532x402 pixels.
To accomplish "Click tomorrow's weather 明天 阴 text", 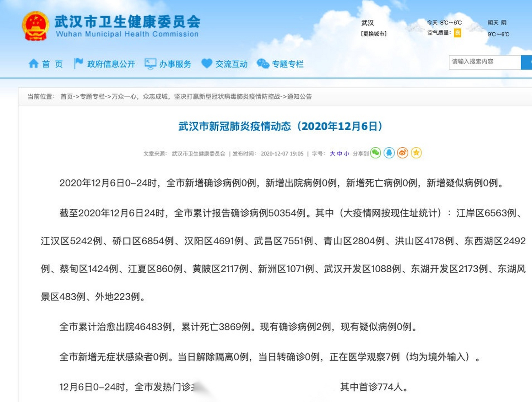I will pos(497,23).
